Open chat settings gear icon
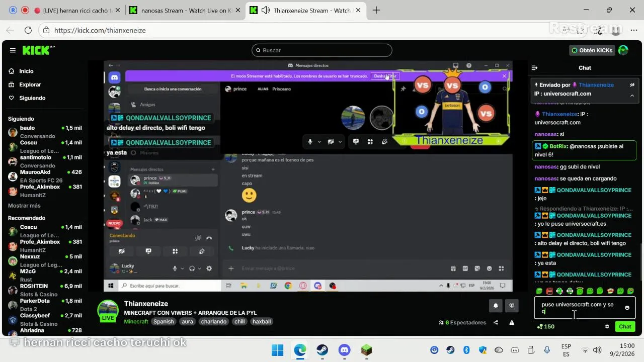Screen dimensions: 644x362 607,326
